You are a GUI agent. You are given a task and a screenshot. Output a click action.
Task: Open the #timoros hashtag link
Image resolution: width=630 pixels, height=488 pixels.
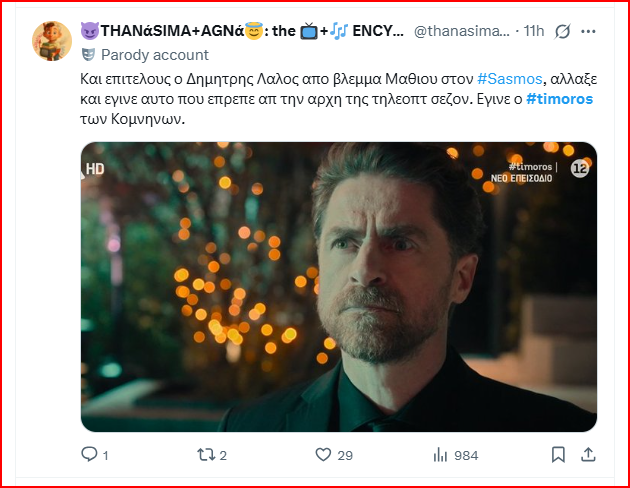[x=559, y=99]
